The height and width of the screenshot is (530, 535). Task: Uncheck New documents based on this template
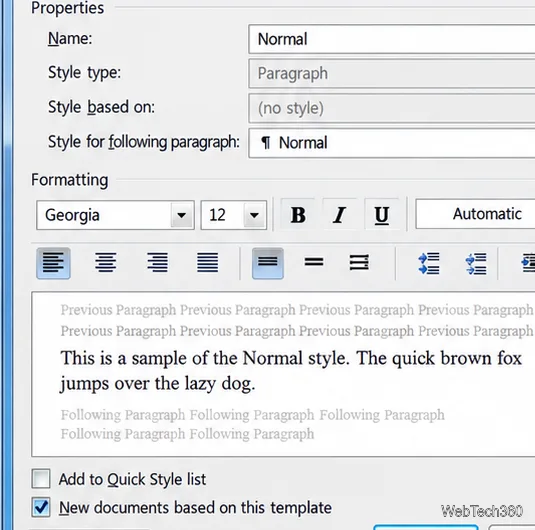pyautogui.click(x=41, y=507)
